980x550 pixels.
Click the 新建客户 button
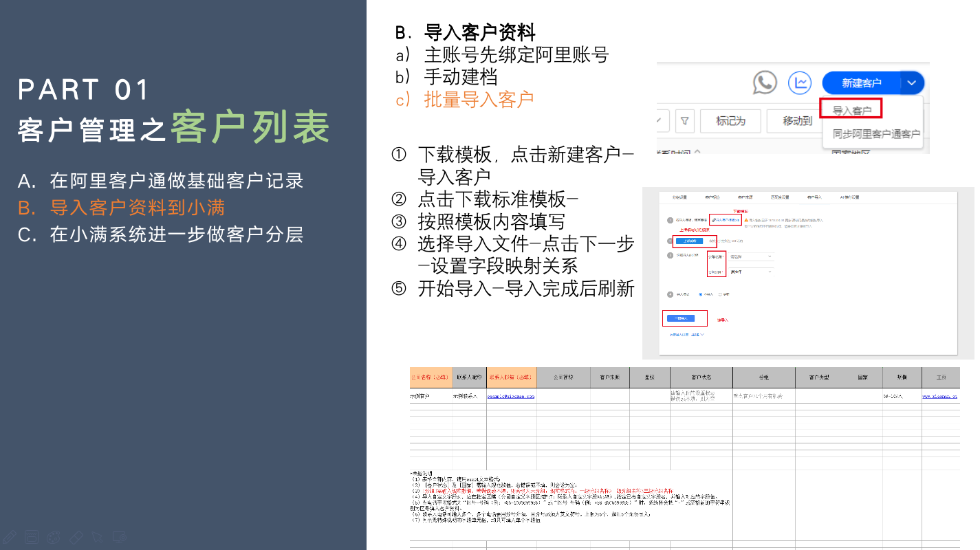(861, 83)
